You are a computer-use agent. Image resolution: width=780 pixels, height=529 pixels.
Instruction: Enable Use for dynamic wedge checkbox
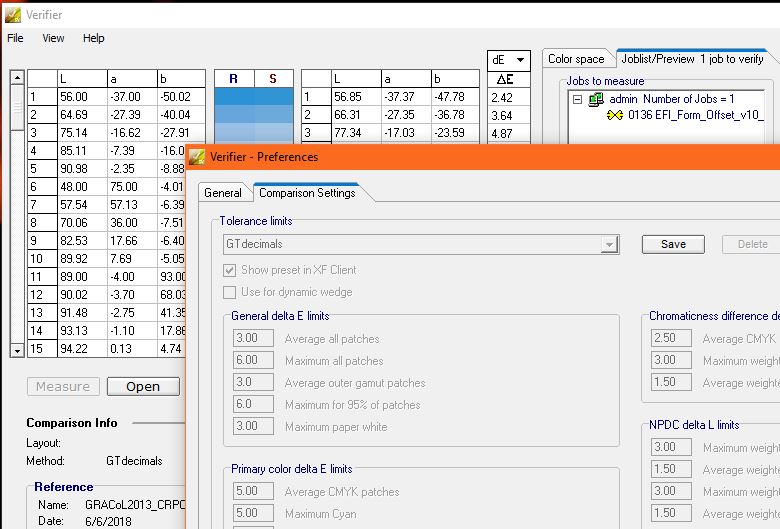pyautogui.click(x=229, y=292)
